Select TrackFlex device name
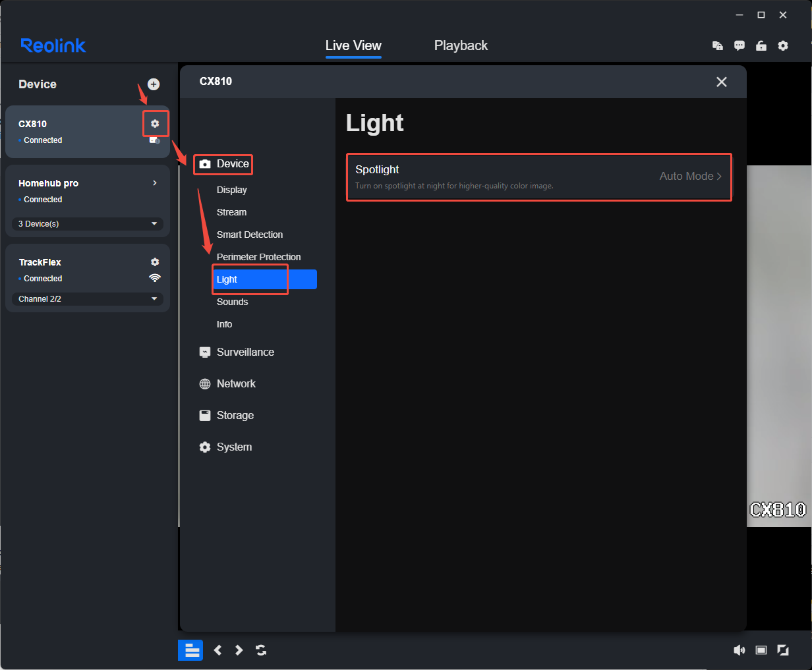This screenshot has height=670, width=812. tap(40, 262)
